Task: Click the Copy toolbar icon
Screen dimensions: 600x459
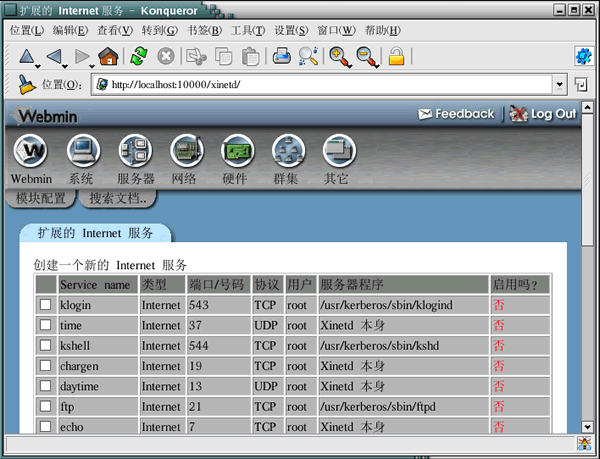Action: click(x=223, y=56)
